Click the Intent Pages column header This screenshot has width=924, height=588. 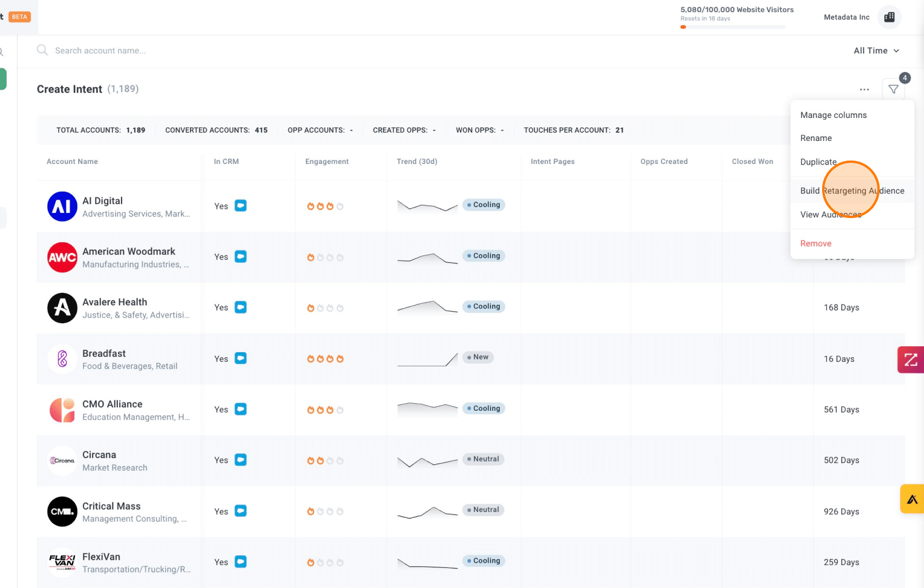(x=553, y=162)
